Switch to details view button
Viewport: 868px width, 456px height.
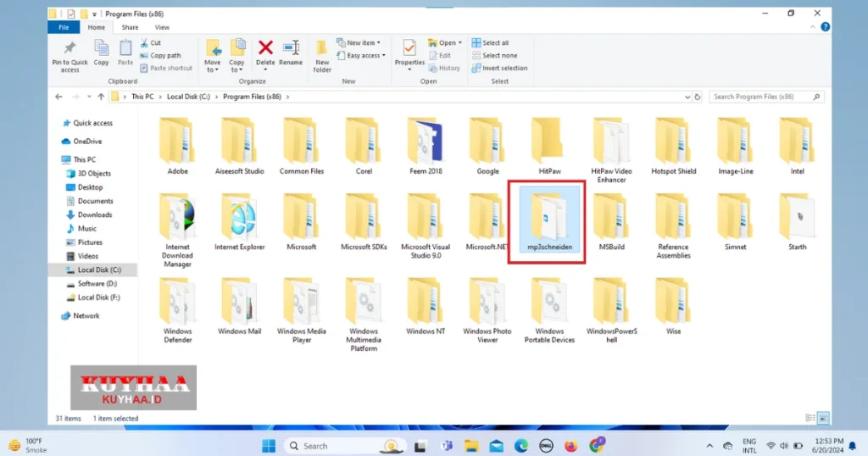pos(810,419)
